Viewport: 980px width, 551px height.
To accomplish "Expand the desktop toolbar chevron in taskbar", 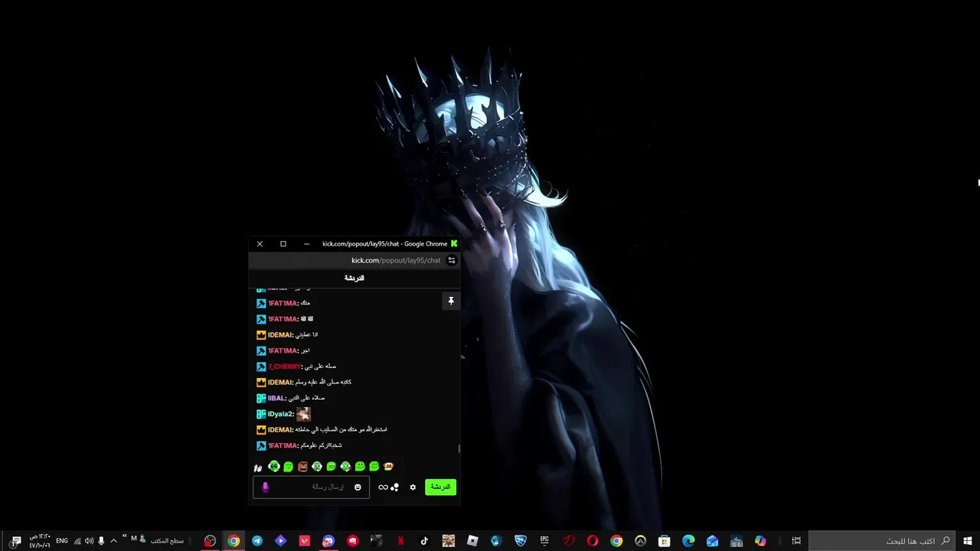I will pyautogui.click(x=124, y=536).
